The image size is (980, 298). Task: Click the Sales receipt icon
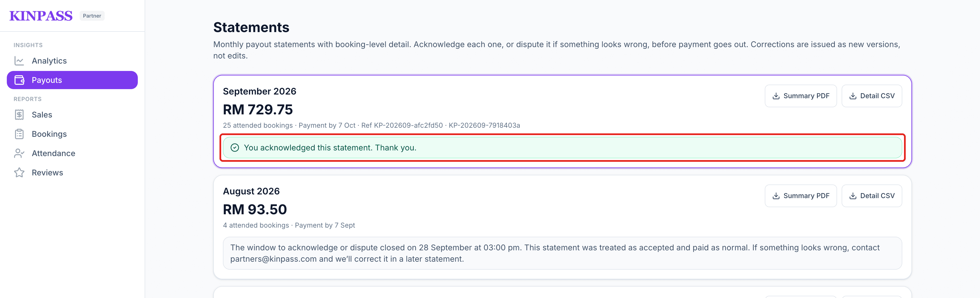coord(19,115)
